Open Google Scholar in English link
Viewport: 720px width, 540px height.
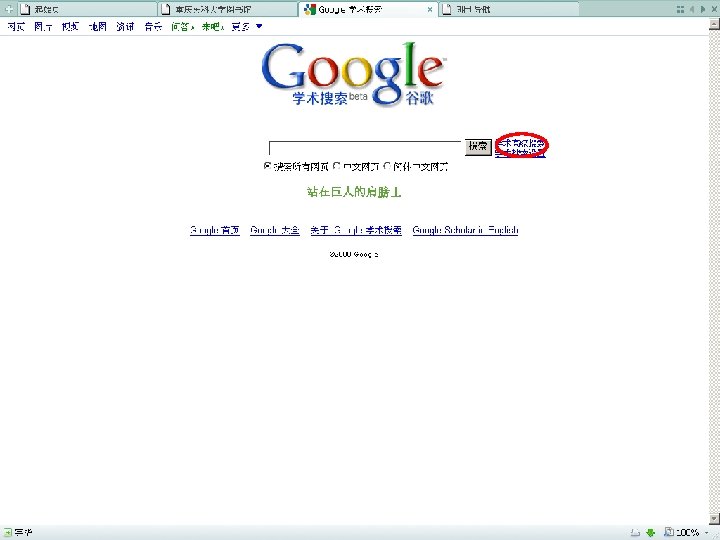click(465, 230)
